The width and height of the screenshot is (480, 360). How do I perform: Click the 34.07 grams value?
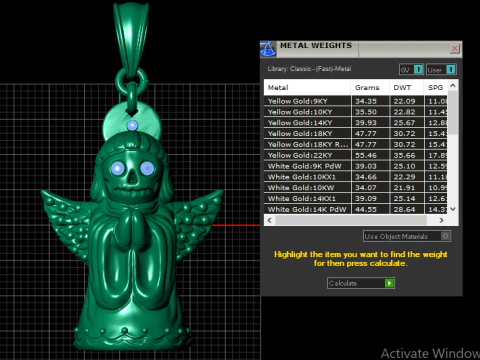pyautogui.click(x=366, y=188)
